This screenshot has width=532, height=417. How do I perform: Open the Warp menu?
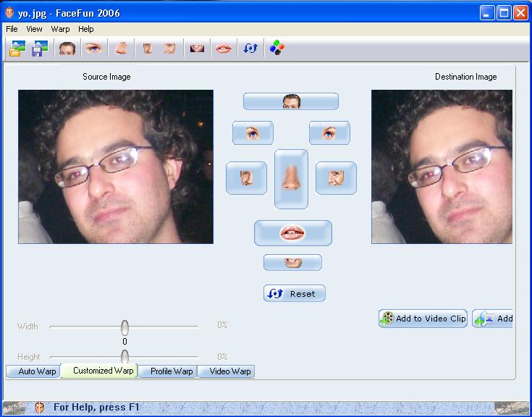click(x=60, y=29)
